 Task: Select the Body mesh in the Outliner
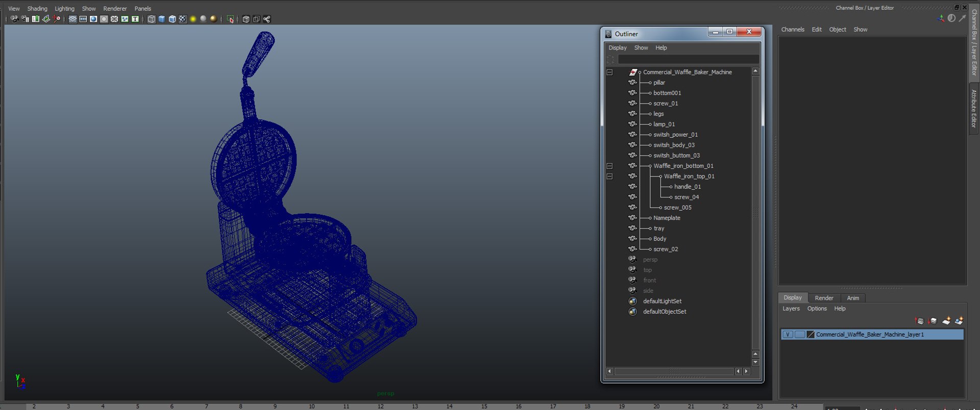point(659,239)
